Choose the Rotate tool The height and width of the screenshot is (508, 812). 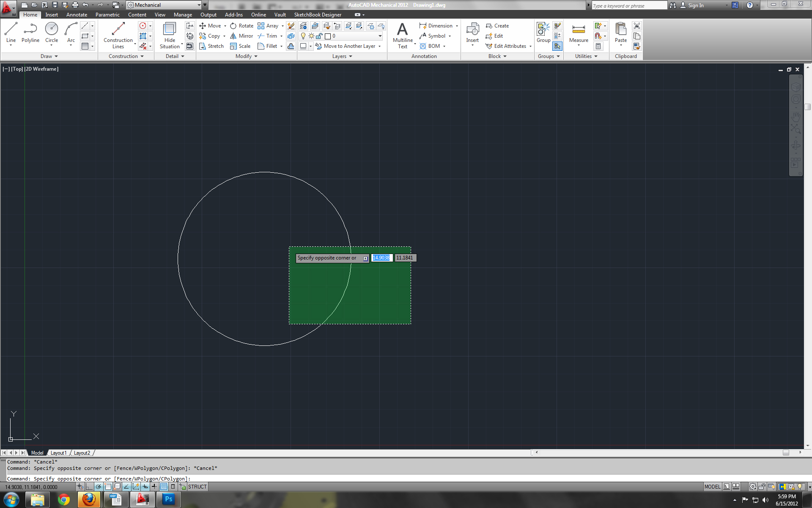pyautogui.click(x=242, y=26)
